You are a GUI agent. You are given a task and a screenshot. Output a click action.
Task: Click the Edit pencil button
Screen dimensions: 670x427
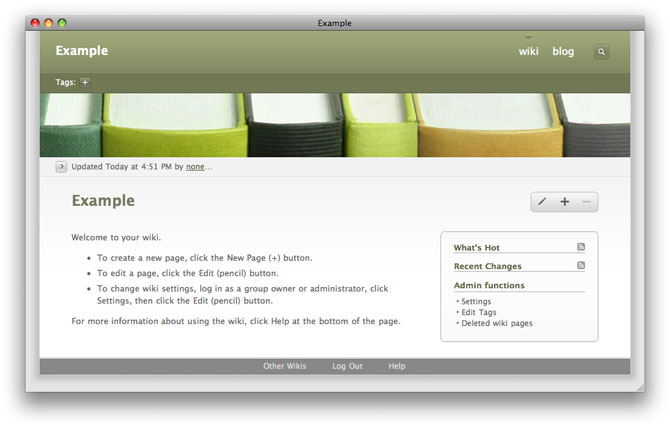pyautogui.click(x=542, y=201)
